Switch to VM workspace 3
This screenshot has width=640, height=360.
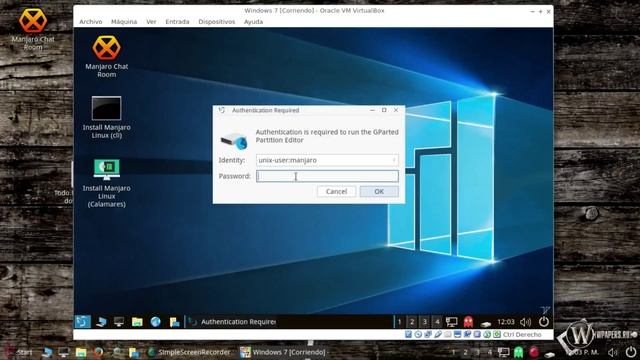pyautogui.click(x=424, y=322)
